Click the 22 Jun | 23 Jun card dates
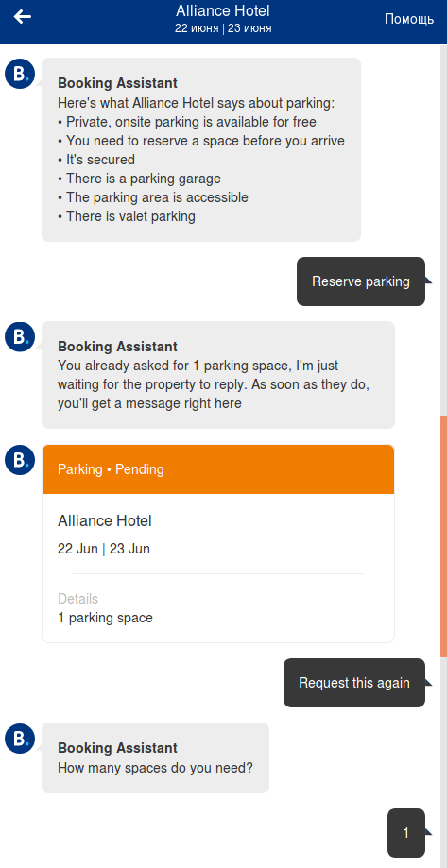This screenshot has width=447, height=868. pos(104,549)
